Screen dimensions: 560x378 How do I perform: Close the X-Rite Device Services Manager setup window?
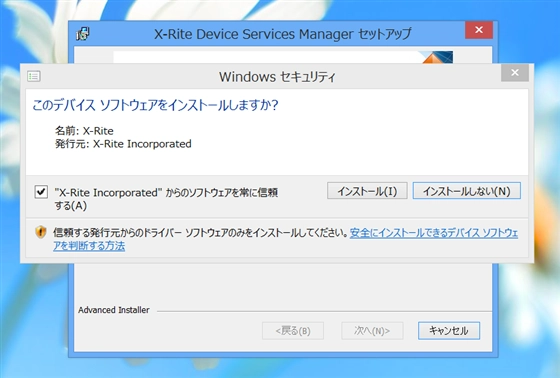pyautogui.click(x=479, y=30)
